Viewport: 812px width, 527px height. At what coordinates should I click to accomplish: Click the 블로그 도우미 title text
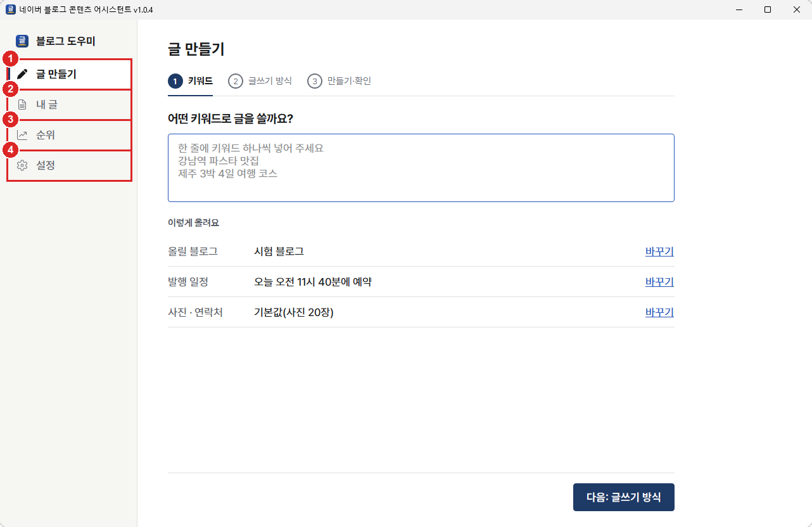pyautogui.click(x=66, y=41)
